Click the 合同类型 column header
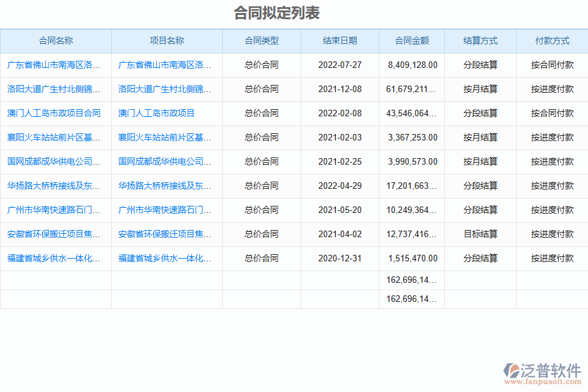The image size is (588, 392). [261, 41]
